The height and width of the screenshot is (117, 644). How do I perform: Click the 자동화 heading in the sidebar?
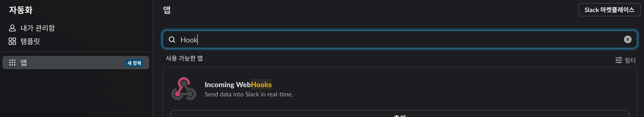pos(21,10)
